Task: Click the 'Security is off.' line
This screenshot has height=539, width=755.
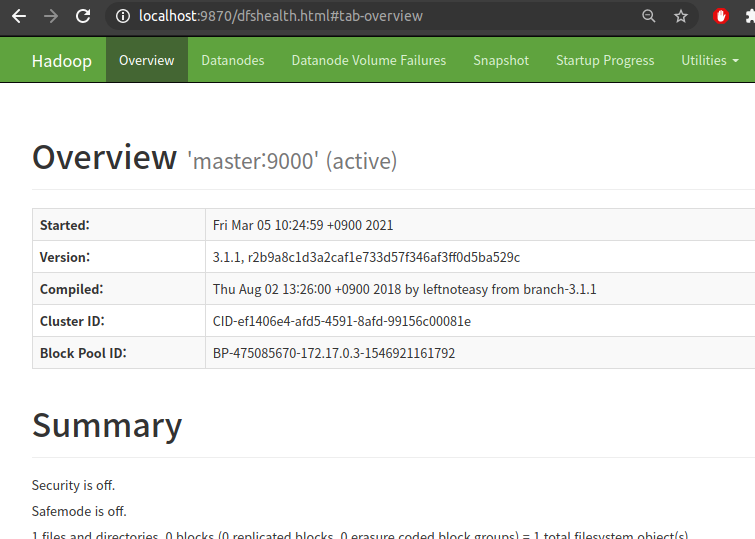Action: (73, 485)
